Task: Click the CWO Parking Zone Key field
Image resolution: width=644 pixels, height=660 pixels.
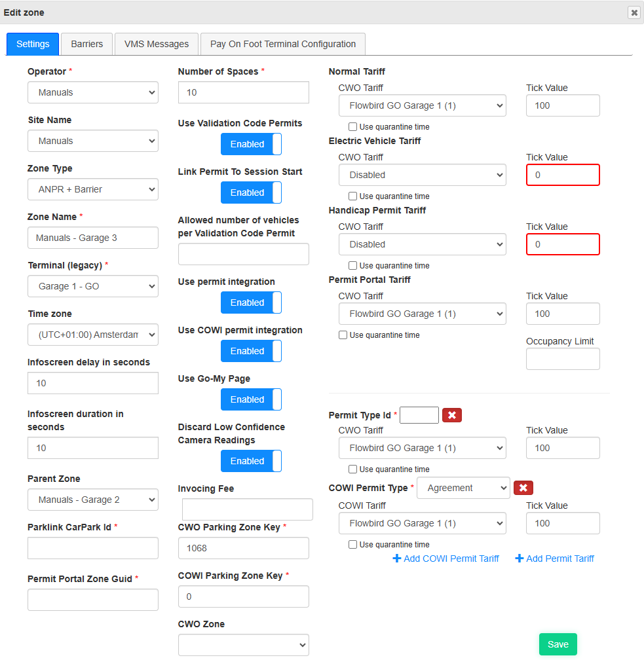Action: (x=244, y=548)
